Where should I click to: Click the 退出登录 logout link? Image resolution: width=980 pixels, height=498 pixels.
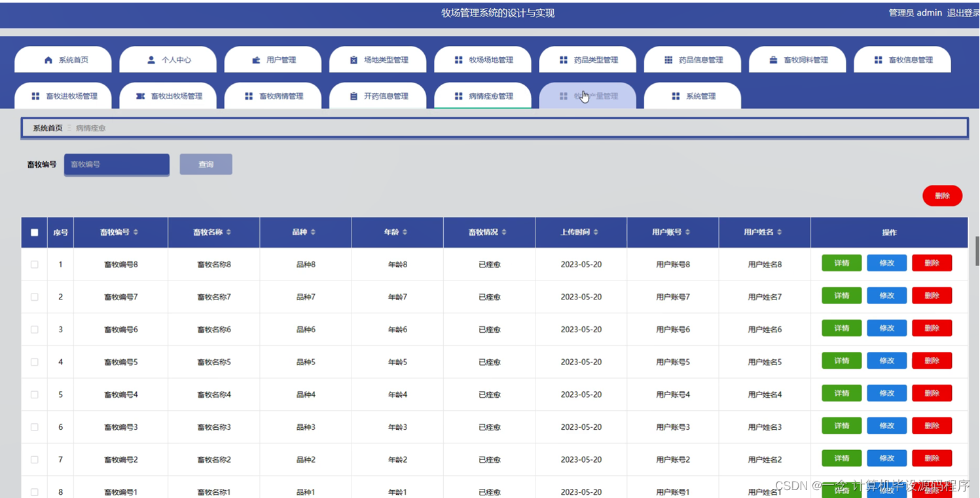point(963,13)
